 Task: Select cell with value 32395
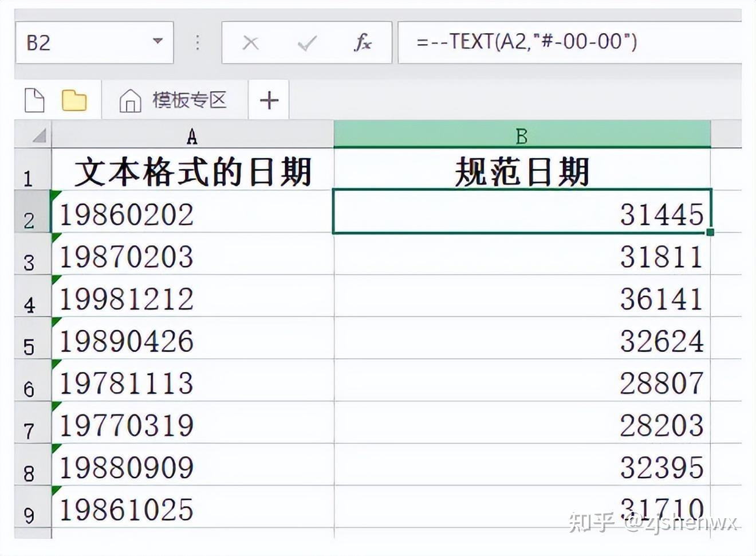pos(522,465)
